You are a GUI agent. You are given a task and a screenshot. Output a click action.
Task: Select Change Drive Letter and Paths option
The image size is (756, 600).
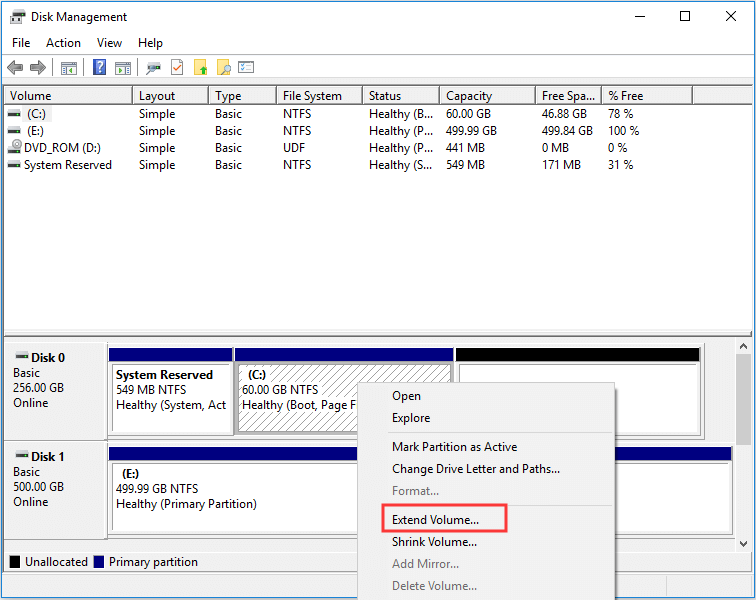(x=475, y=469)
